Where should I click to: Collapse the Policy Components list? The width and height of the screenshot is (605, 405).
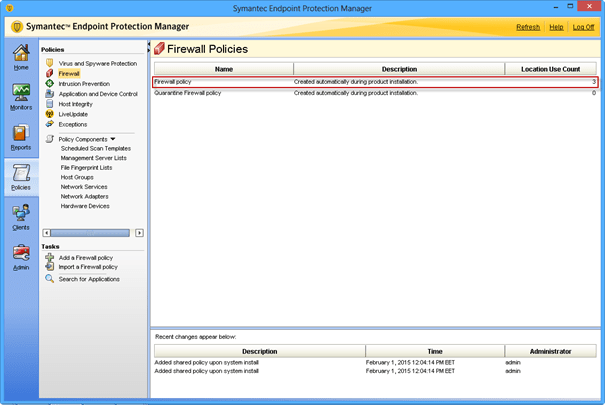click(x=113, y=139)
